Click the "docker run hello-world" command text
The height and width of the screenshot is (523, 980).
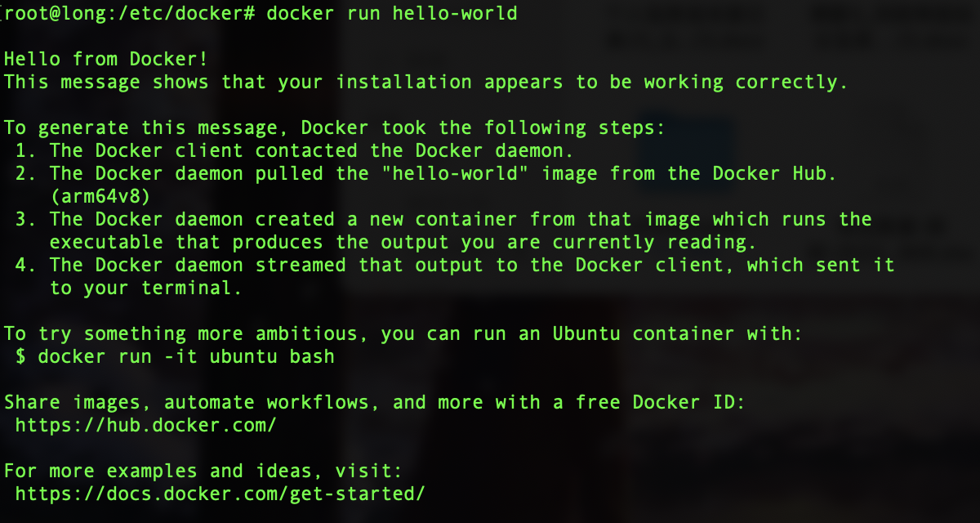tap(392, 13)
